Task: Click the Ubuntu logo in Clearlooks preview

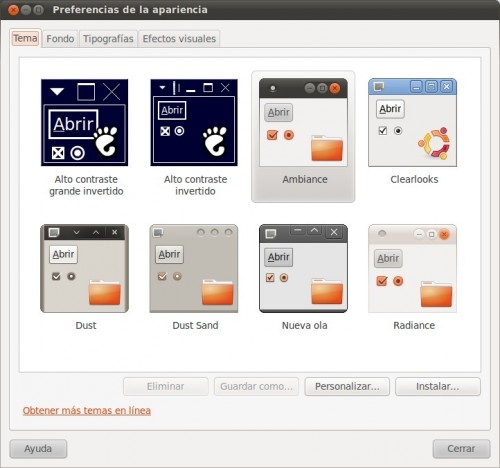Action: coord(434,143)
